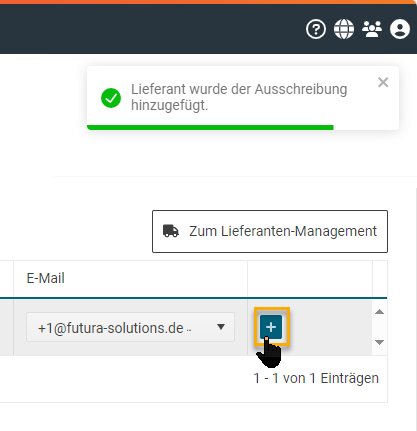Image resolution: width=417 pixels, height=431 pixels.
Task: Open the help question mark icon
Action: coord(316,29)
